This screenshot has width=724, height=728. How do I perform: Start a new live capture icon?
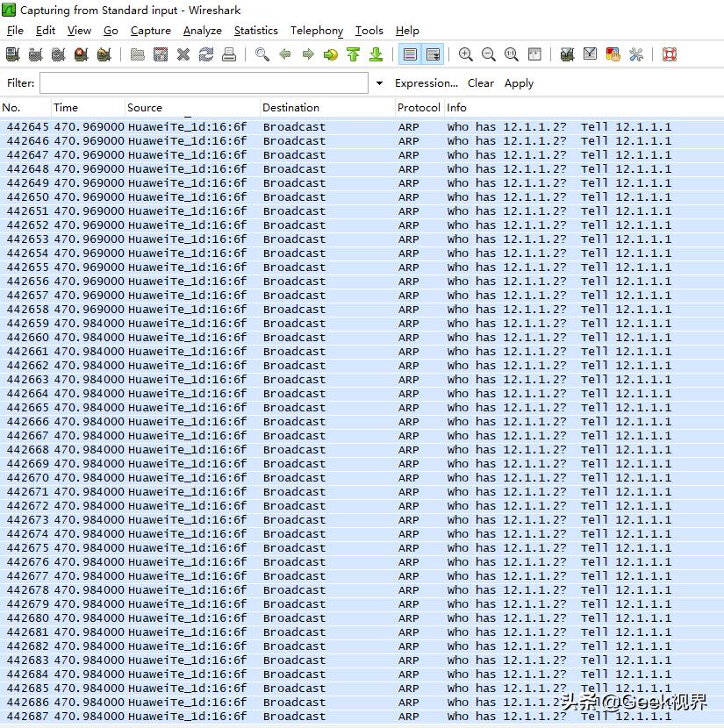59,54
